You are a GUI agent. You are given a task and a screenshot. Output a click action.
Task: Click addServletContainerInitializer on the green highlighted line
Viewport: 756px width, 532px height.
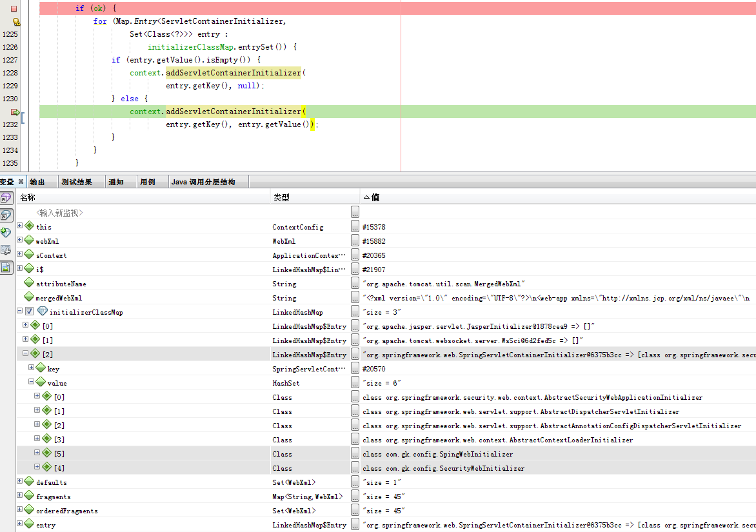234,112
